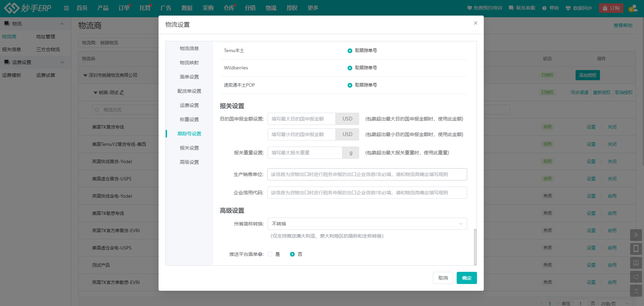
Task: Click the 添加授权 button
Action: tap(587, 75)
